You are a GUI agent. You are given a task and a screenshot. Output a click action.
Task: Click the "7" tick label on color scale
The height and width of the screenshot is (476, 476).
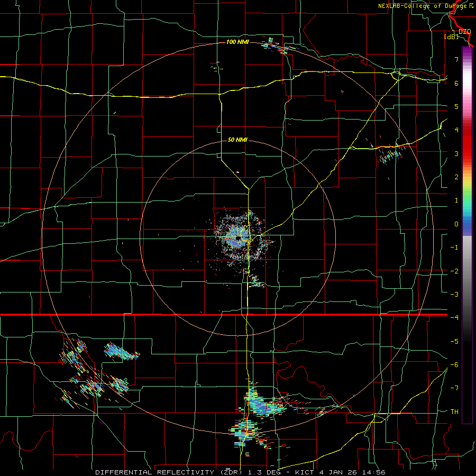[x=456, y=59]
